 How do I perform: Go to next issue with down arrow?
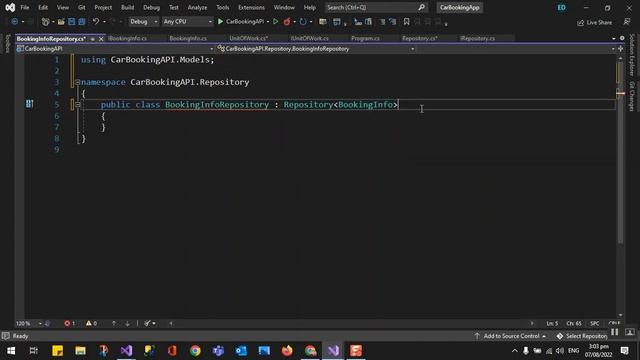(127, 323)
